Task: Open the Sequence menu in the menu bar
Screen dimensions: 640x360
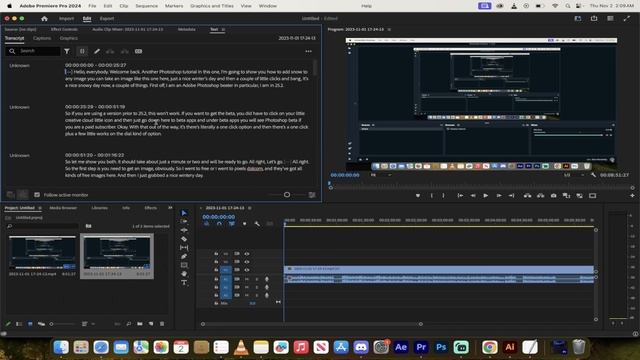Action: [x=147, y=6]
